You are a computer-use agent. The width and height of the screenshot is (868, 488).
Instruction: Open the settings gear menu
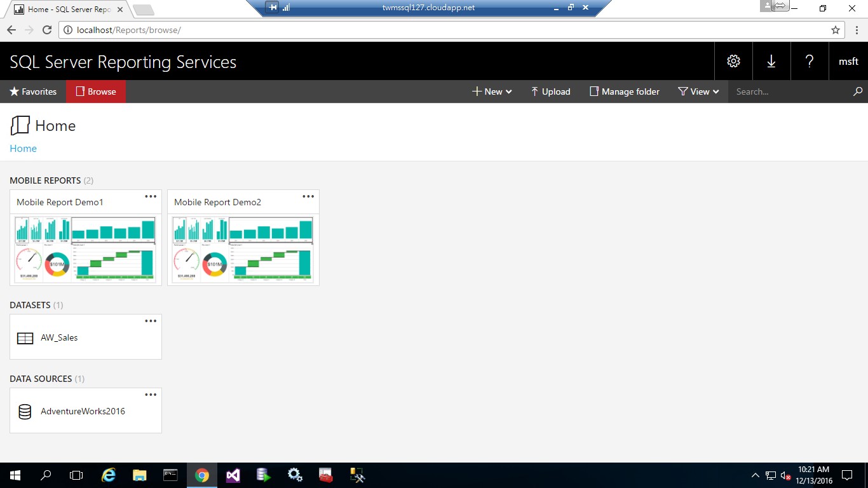tap(733, 61)
